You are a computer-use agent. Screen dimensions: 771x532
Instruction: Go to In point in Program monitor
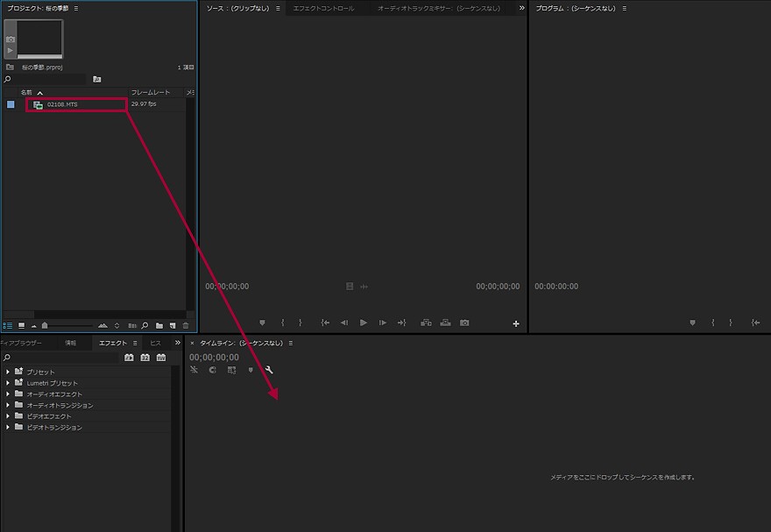pyautogui.click(x=756, y=323)
